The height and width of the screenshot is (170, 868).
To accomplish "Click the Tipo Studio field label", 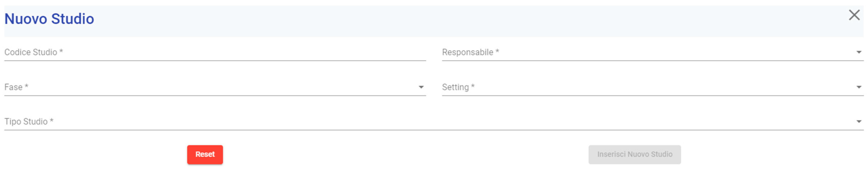I will (26, 122).
